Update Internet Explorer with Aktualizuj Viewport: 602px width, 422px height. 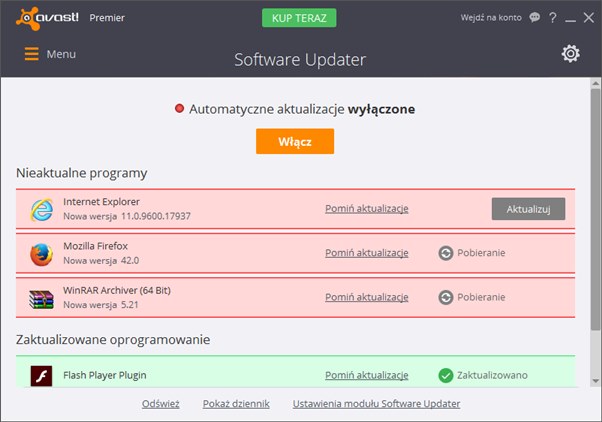coord(528,209)
